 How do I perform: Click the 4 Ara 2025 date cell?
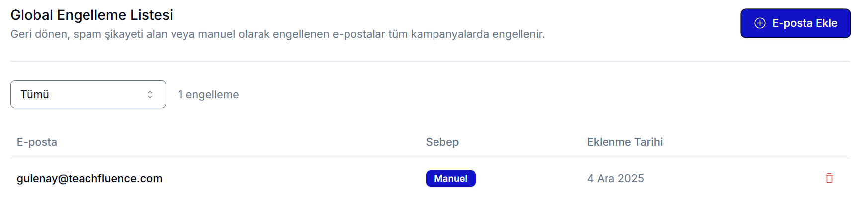click(x=615, y=179)
